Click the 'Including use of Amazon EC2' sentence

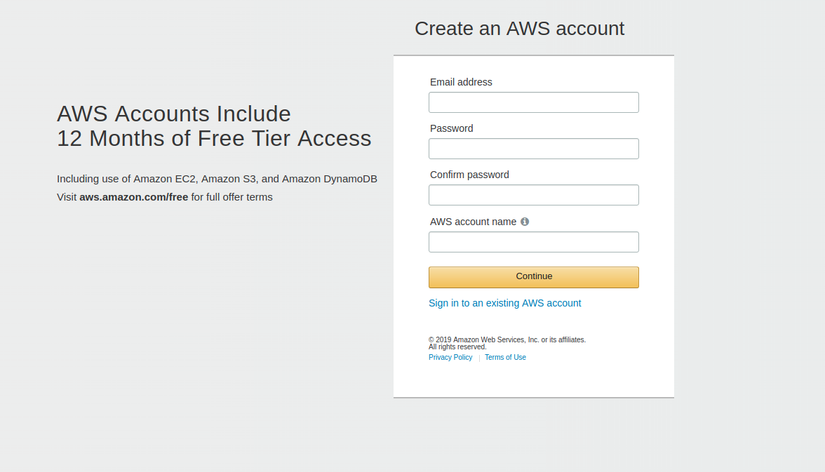click(x=216, y=179)
